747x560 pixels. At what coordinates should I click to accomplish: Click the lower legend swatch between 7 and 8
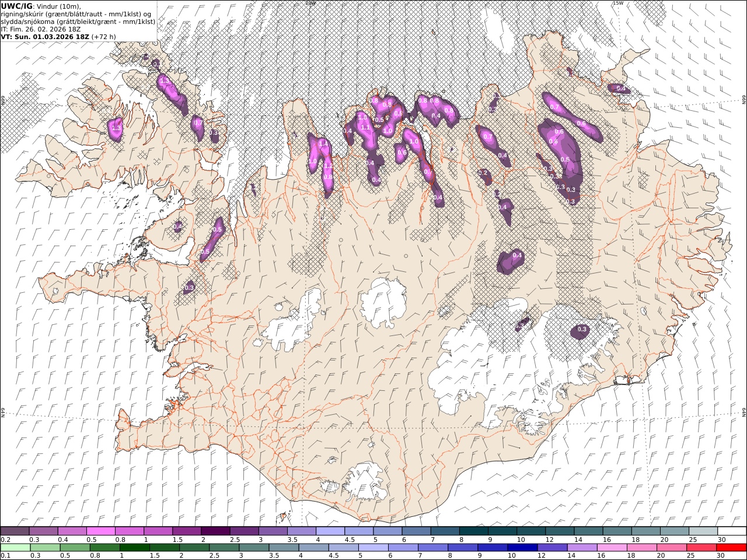tap(432, 547)
